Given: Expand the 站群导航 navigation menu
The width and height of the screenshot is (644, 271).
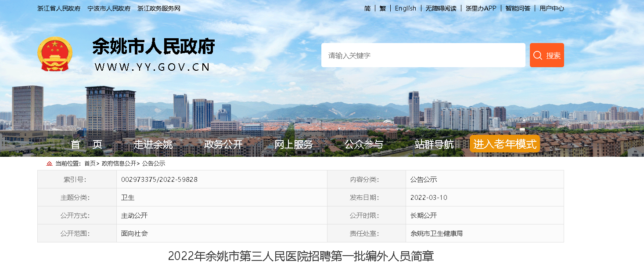Looking at the screenshot, I should click(x=434, y=144).
